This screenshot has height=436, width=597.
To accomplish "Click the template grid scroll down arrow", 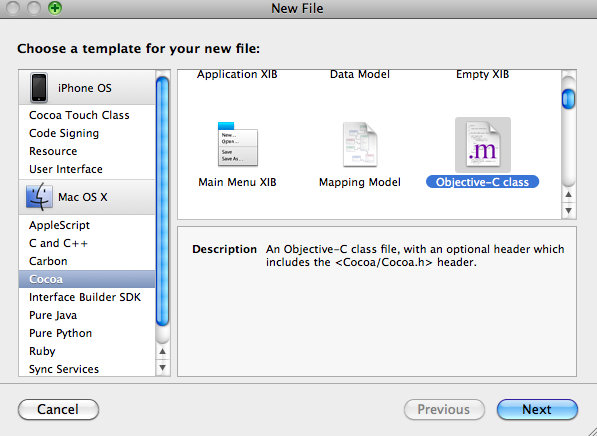I will point(568,210).
